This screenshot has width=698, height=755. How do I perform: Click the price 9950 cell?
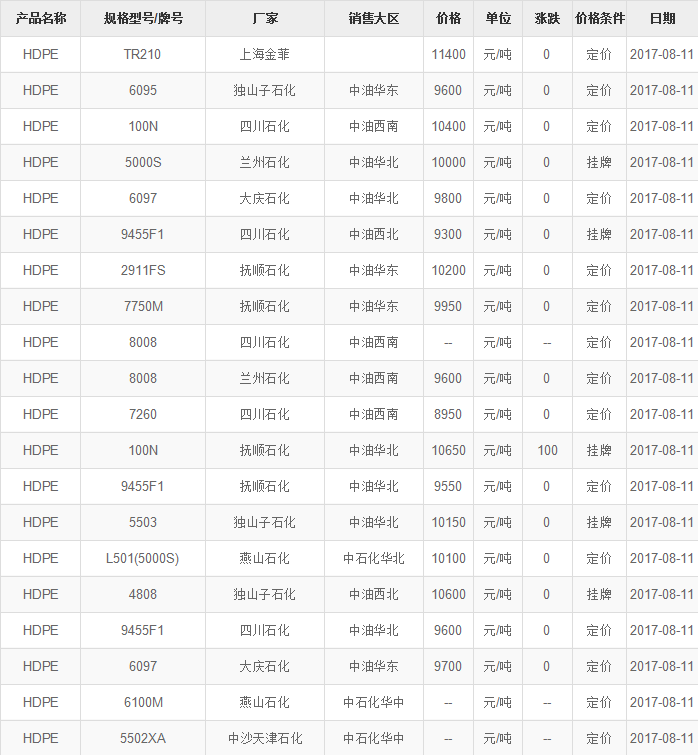click(x=448, y=306)
